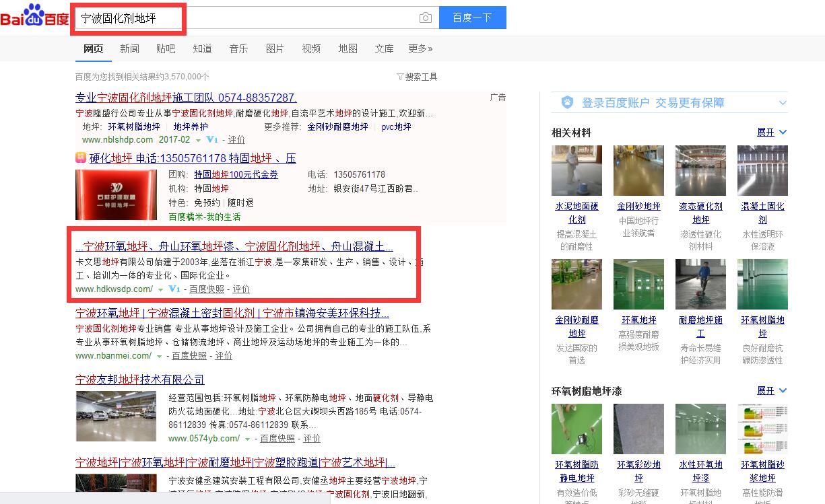Click 登录百度账户 交易更有保障 banner text
The image size is (825, 504).
pos(653,103)
